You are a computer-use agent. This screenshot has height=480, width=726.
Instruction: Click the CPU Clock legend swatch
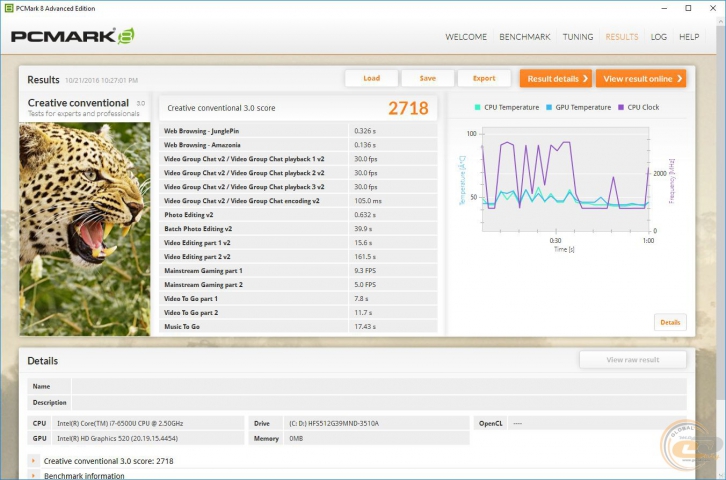pos(621,107)
